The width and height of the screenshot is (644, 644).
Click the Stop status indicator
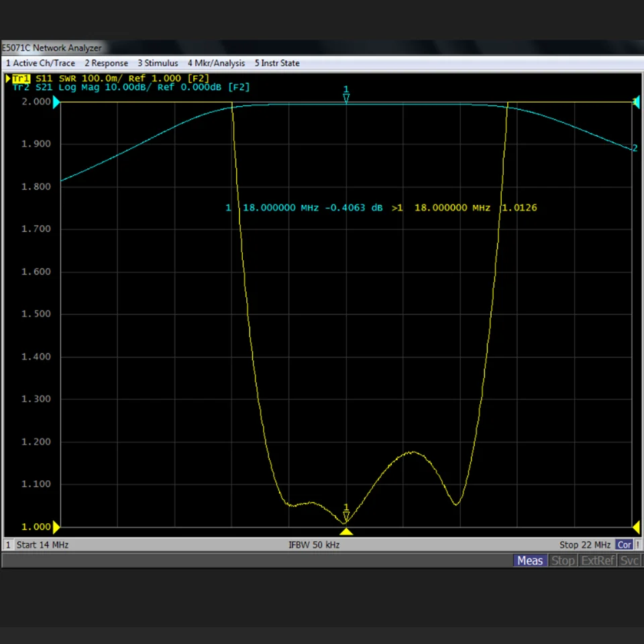[x=563, y=561]
